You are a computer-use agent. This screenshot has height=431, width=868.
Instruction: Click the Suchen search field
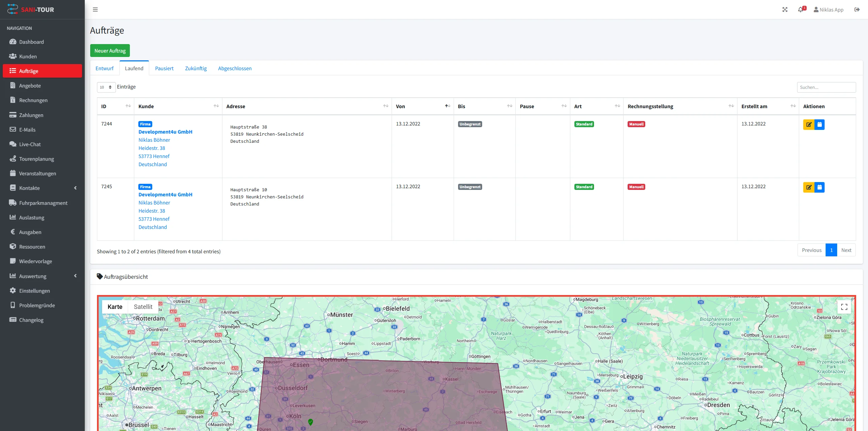point(826,87)
